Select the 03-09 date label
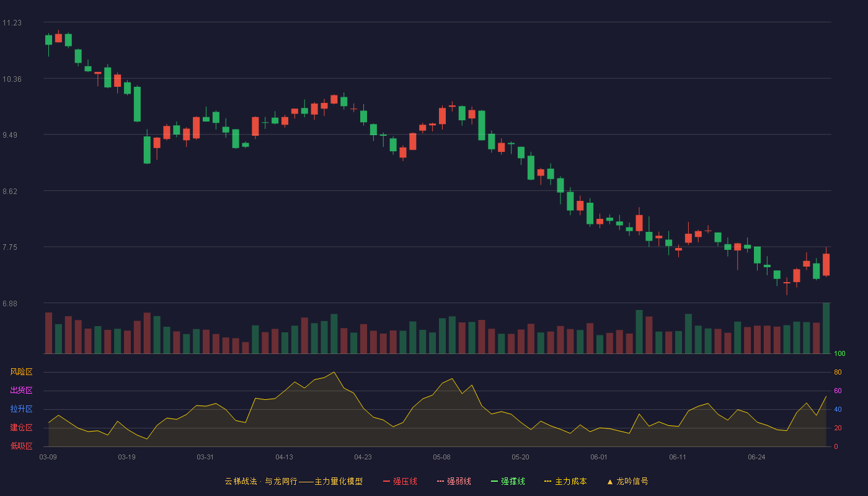868x496 pixels. pos(48,457)
